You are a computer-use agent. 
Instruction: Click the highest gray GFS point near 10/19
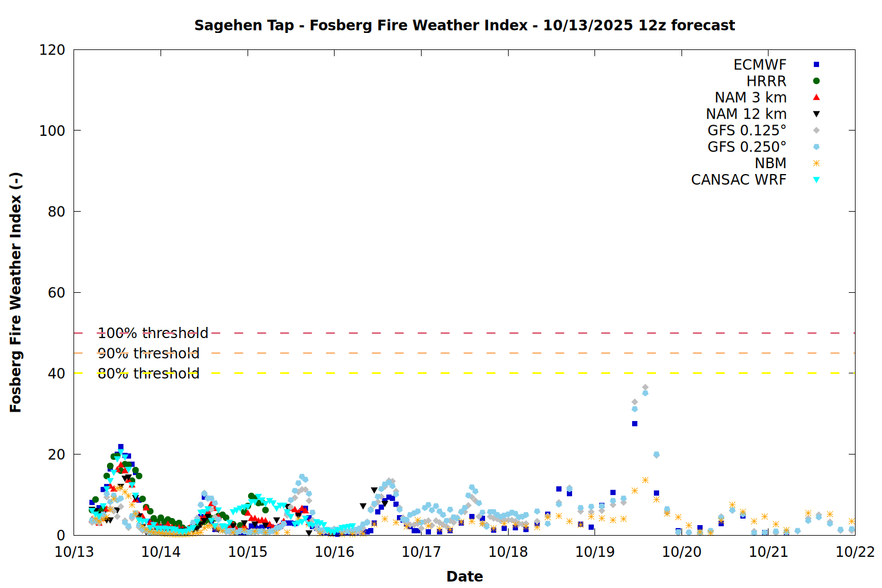point(645,387)
